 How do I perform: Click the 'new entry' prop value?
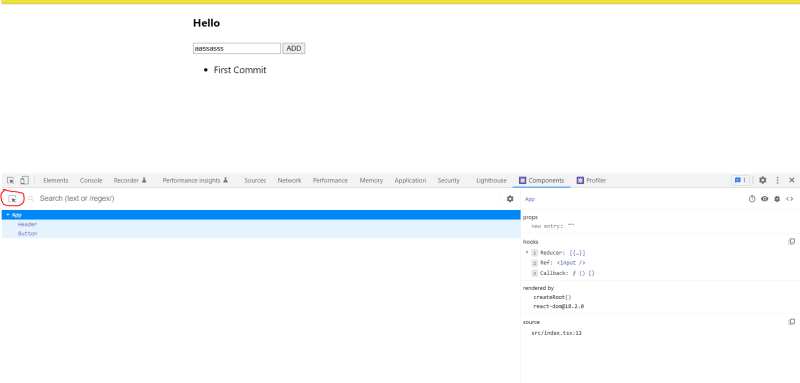pos(571,225)
